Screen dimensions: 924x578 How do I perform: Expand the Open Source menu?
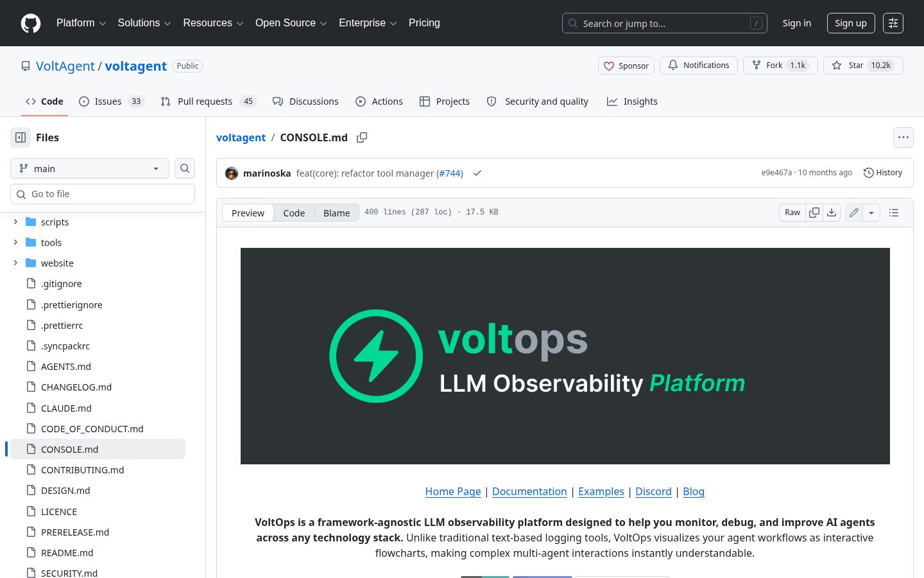click(x=291, y=23)
